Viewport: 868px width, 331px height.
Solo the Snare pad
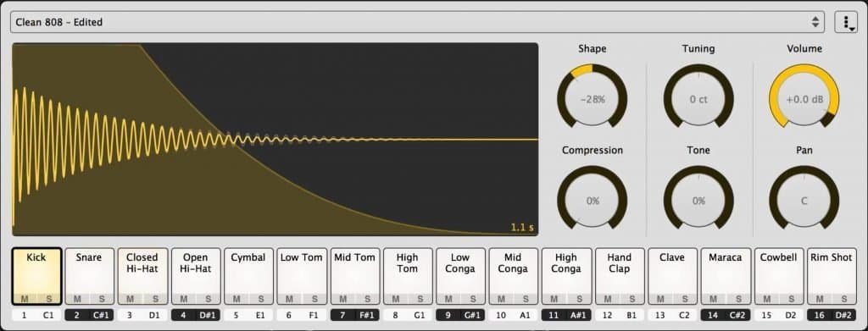102,299
